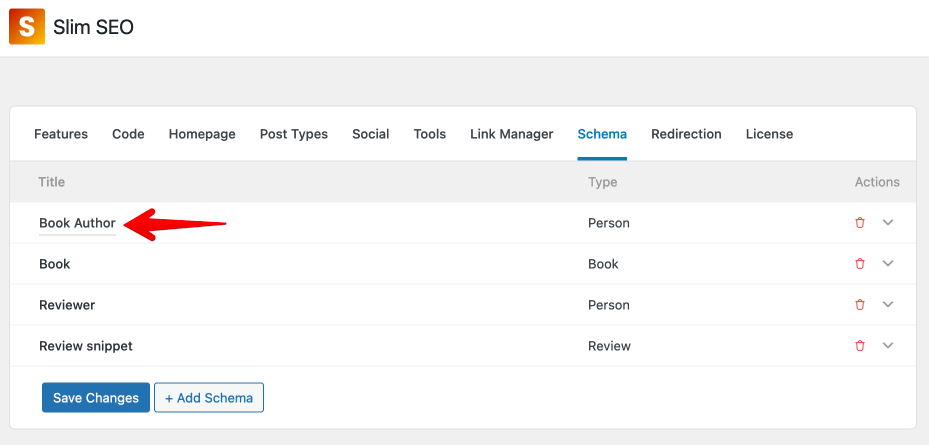929x445 pixels.
Task: Delete the Review snippet schema
Action: 860,345
